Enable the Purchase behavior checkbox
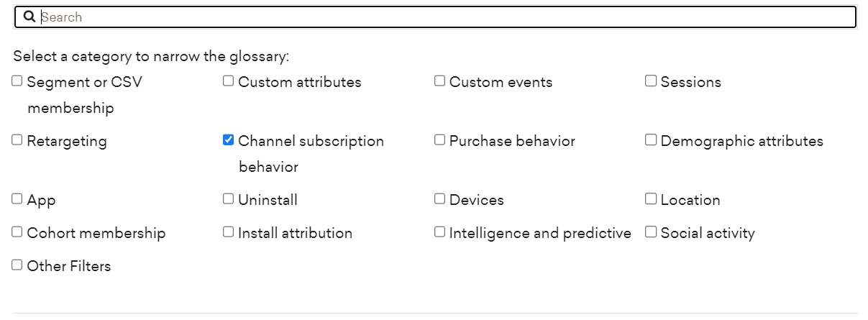The height and width of the screenshot is (320, 868). (440, 140)
